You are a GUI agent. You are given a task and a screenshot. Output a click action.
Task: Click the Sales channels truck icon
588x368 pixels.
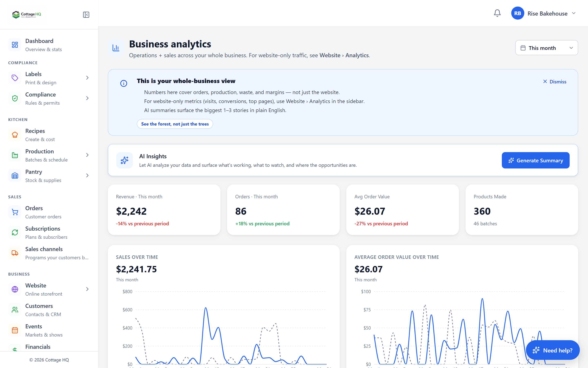click(15, 253)
